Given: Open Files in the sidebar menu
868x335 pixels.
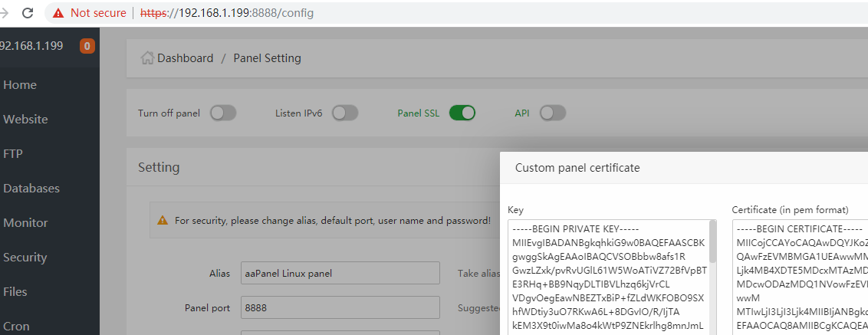Looking at the screenshot, I should click(16, 292).
